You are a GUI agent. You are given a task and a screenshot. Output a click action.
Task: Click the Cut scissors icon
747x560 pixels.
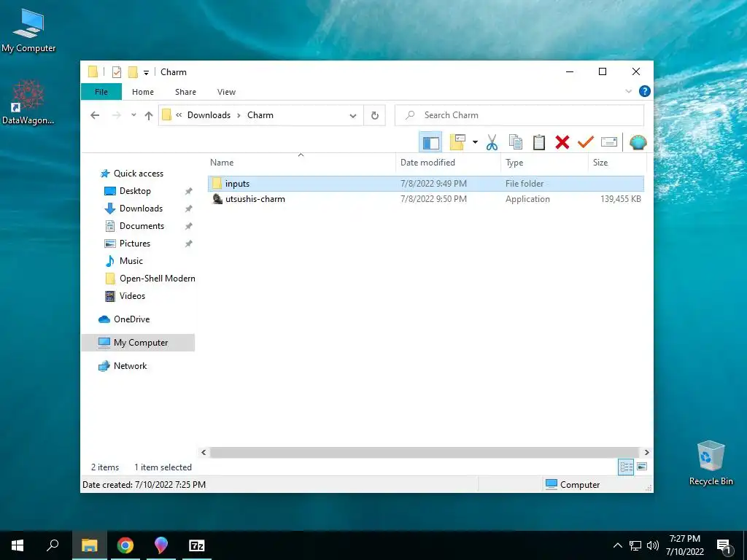pyautogui.click(x=492, y=142)
